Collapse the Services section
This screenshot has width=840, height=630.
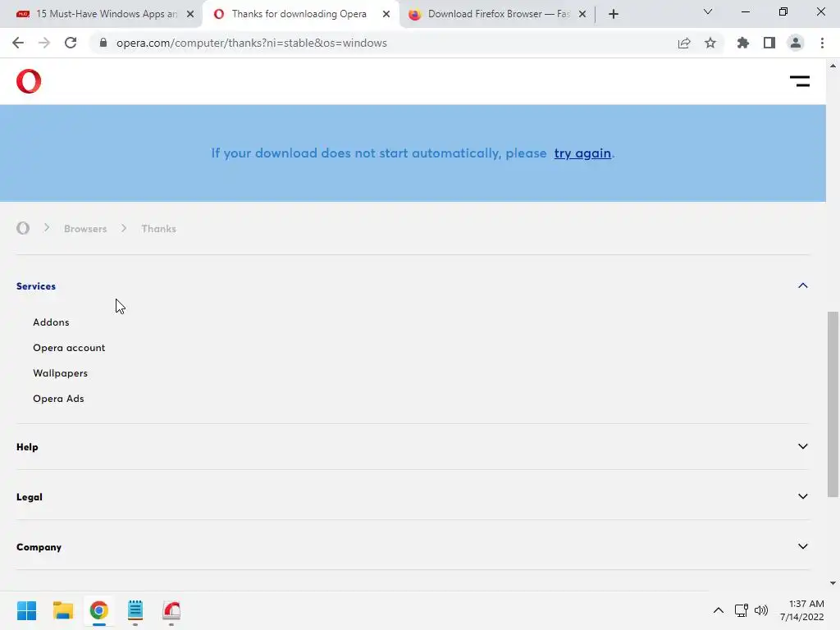802,285
